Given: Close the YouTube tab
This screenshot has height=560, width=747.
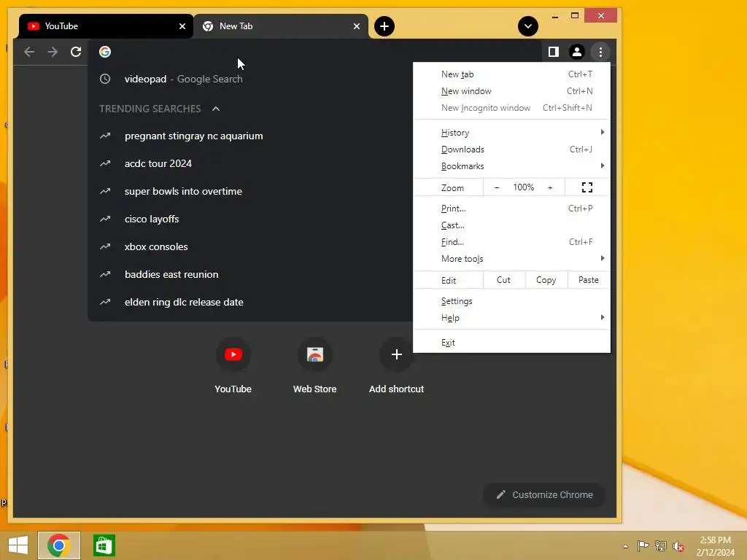Looking at the screenshot, I should 182,26.
